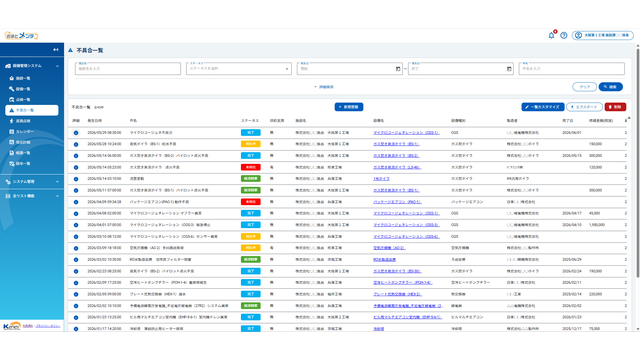Open details for the 2026/04/08 02:00 row
The width and height of the screenshot is (640, 360).
[x=76, y=213]
